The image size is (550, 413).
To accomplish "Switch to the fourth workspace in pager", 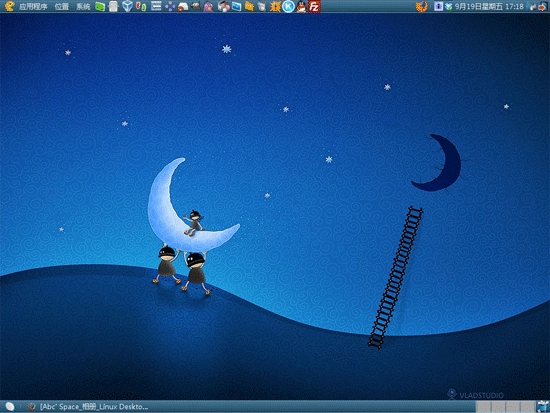I will (x=527, y=407).
